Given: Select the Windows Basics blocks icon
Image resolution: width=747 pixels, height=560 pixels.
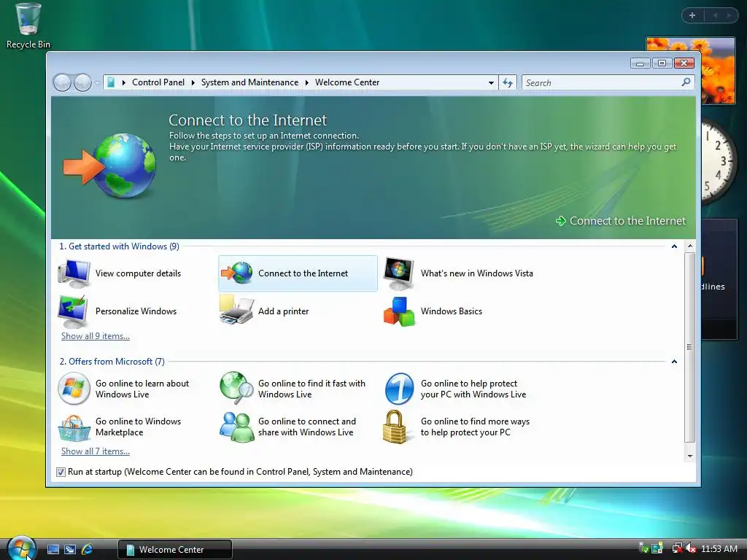Looking at the screenshot, I should (x=399, y=311).
